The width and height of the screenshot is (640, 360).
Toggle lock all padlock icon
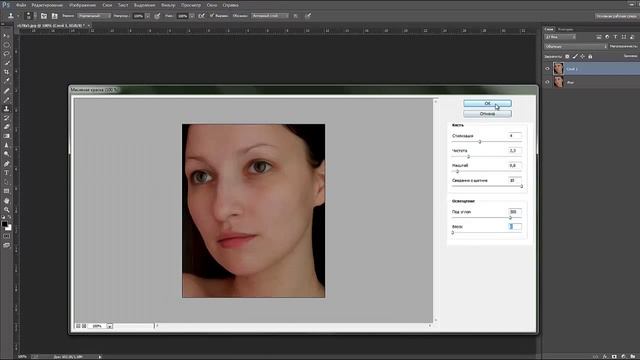coord(590,56)
